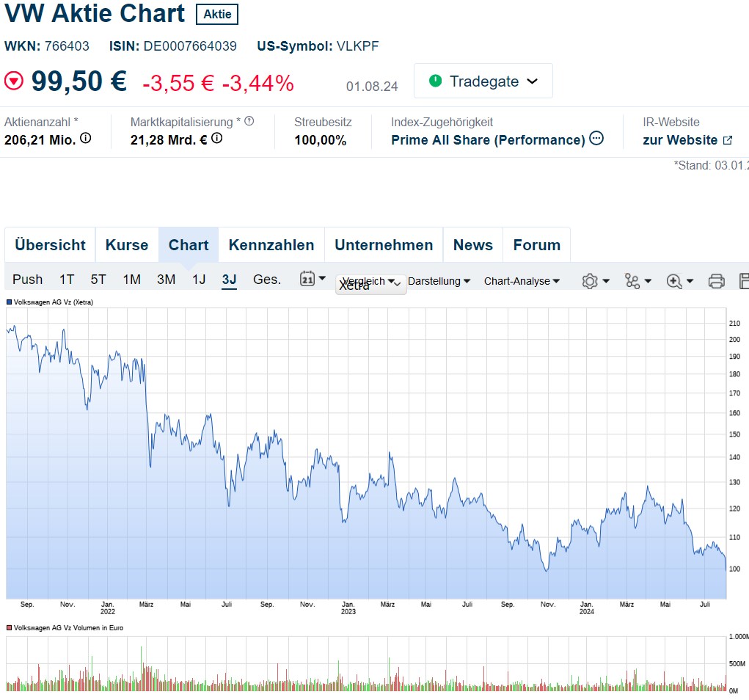The width and height of the screenshot is (749, 700).
Task: Open the Prime All Share (Performance) link
Action: point(488,140)
